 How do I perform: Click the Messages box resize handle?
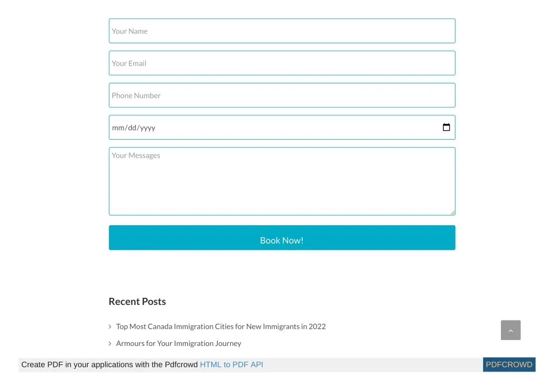pyautogui.click(x=452, y=212)
